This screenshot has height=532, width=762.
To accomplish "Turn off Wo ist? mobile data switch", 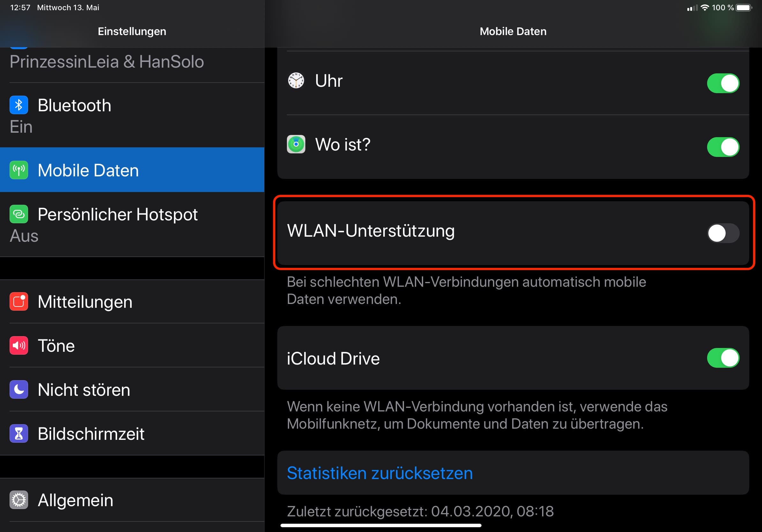I will [723, 147].
